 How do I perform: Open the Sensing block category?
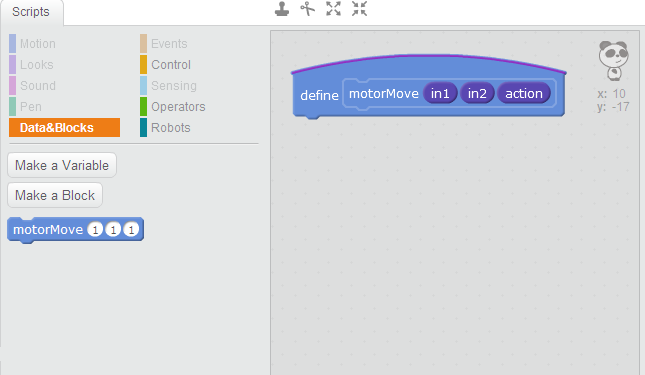click(174, 86)
